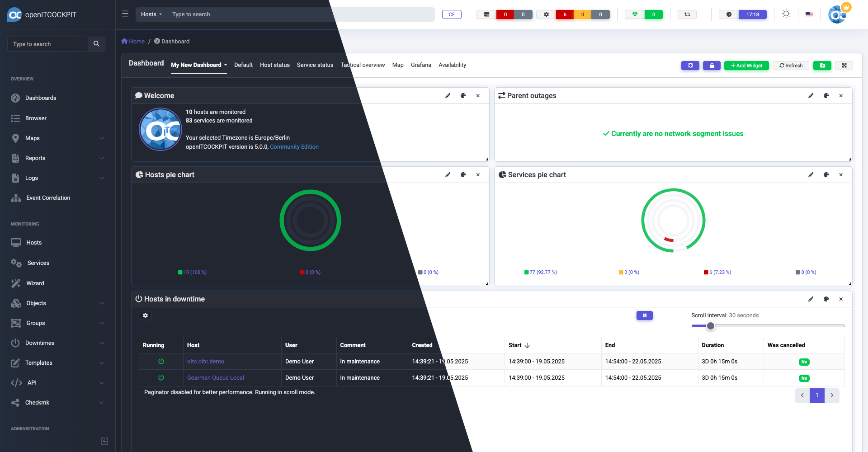
Task: Expand the Maps sidebar menu
Action: [57, 138]
